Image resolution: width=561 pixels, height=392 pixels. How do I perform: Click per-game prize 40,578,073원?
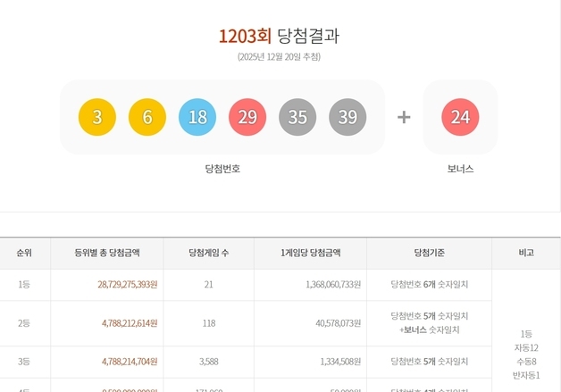[338, 323]
